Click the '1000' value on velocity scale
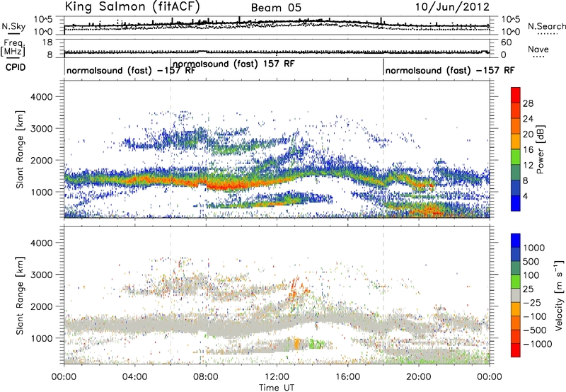The width and height of the screenshot is (566, 392). tap(533, 248)
